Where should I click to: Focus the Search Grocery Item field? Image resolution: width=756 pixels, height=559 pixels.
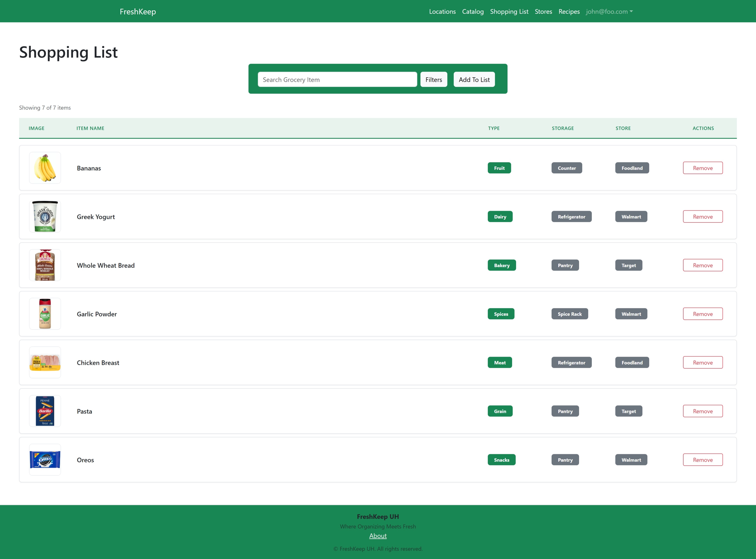point(337,79)
